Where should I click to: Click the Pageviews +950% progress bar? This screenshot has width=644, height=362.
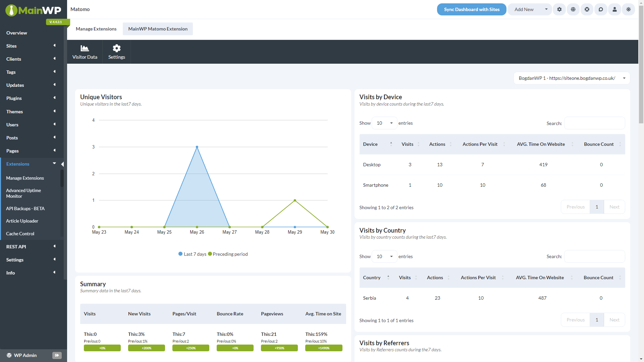(x=279, y=348)
